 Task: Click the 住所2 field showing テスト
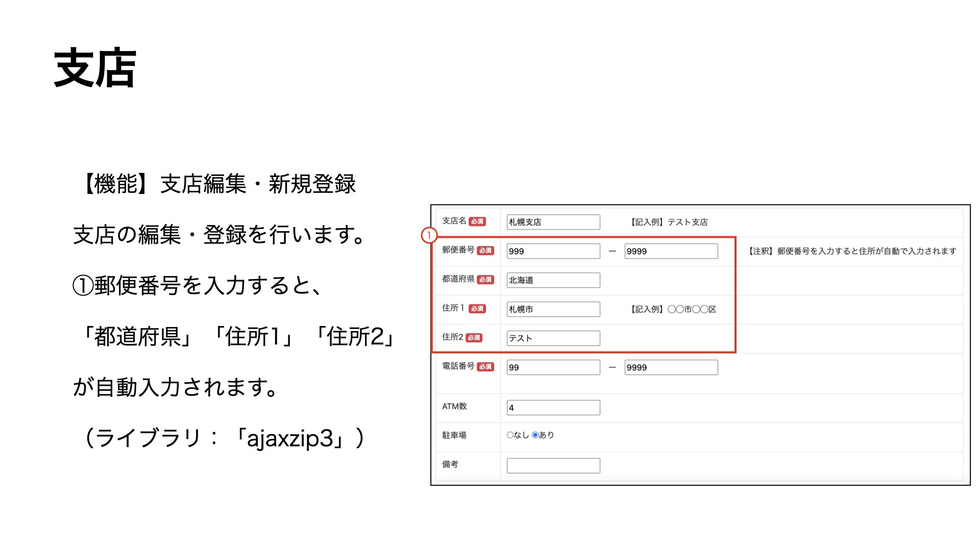point(552,338)
